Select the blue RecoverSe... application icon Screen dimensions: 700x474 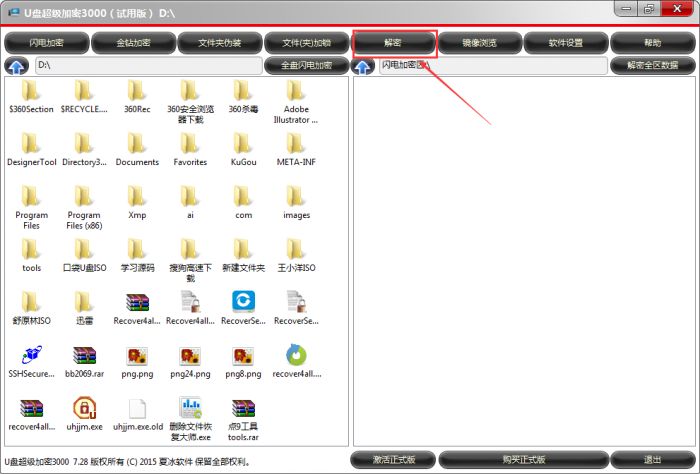243,301
